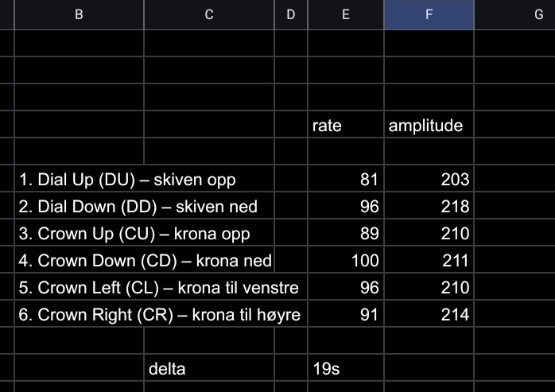This screenshot has width=555, height=392.
Task: Select column G header
Action: (515, 14)
